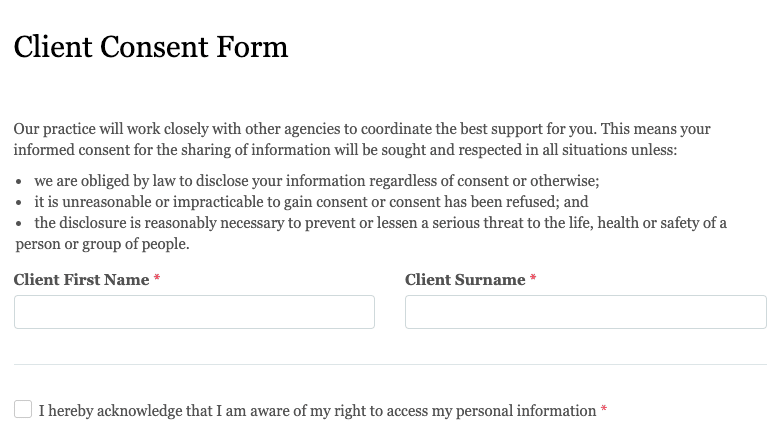Image resolution: width=781 pixels, height=422 pixels.
Task: Click the red asterisk beside Client First Name
Action: pos(157,280)
